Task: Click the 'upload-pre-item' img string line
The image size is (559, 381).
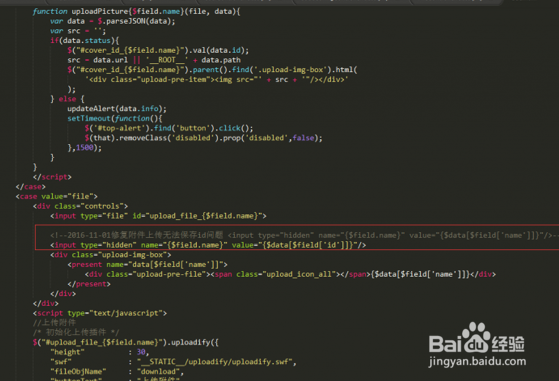Action: (x=216, y=79)
